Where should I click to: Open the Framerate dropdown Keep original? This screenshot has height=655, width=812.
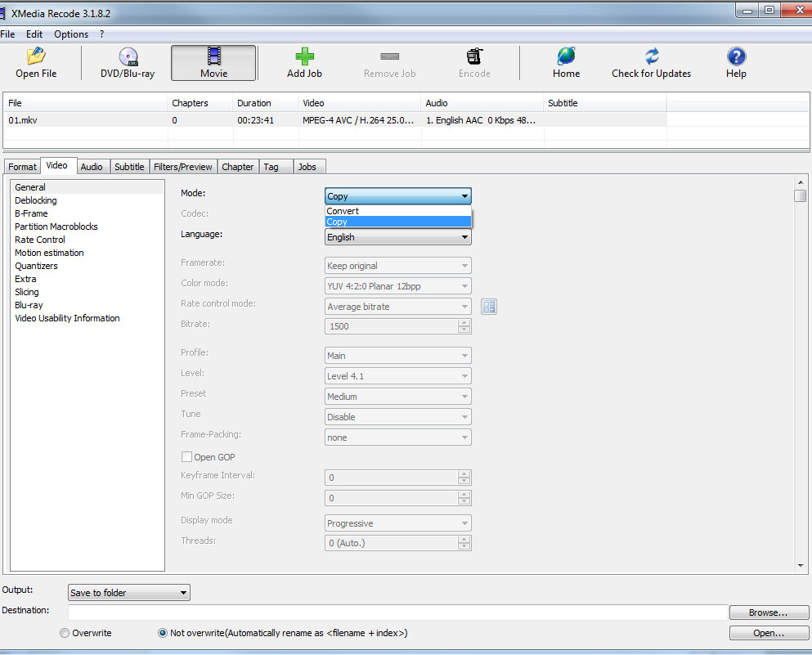click(x=397, y=266)
